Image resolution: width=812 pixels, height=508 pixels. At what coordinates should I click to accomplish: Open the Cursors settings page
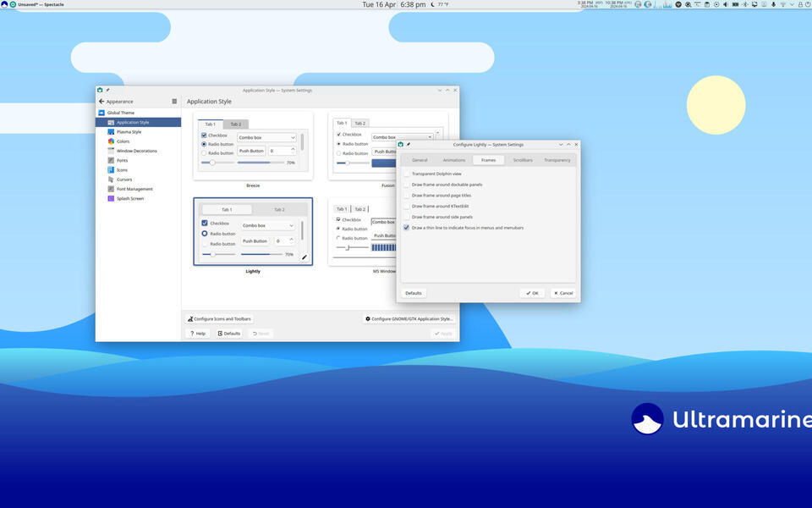tap(138, 179)
